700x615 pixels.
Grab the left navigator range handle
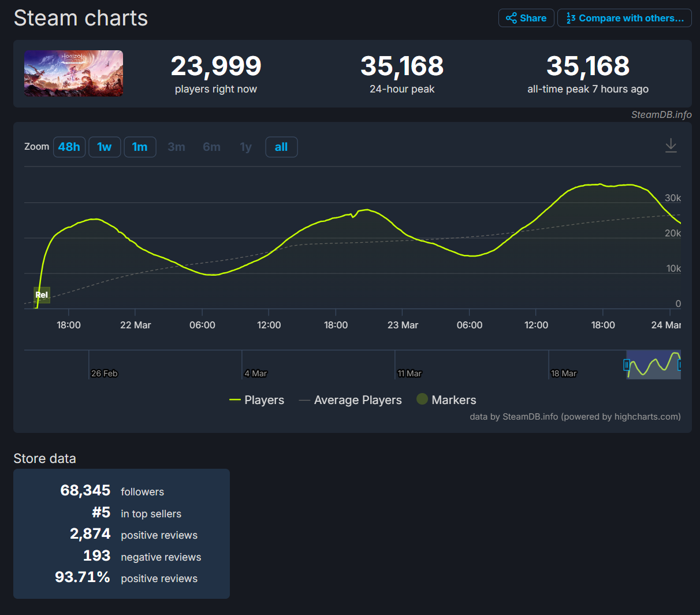point(627,365)
